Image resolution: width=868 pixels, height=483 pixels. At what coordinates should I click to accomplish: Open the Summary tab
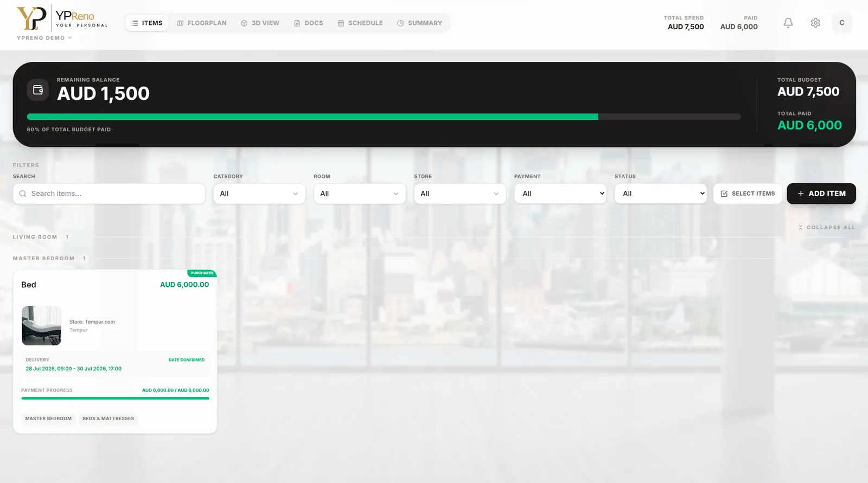pos(419,23)
